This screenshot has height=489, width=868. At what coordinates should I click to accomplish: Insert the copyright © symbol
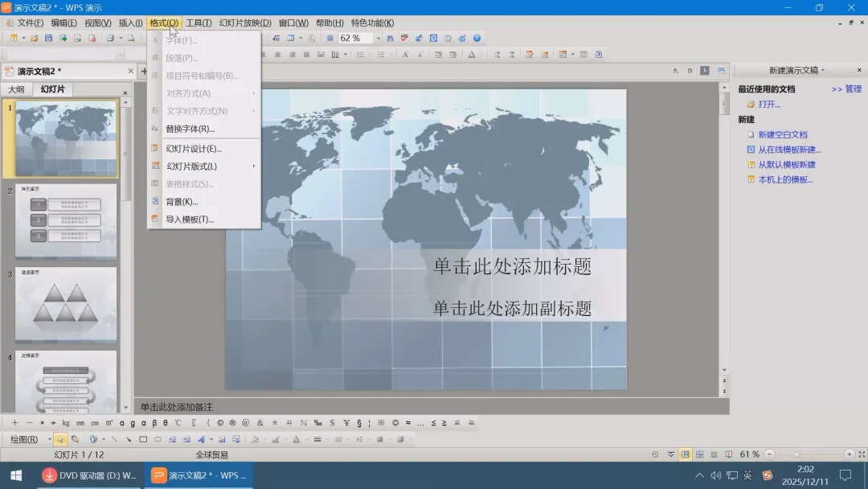click(220, 422)
